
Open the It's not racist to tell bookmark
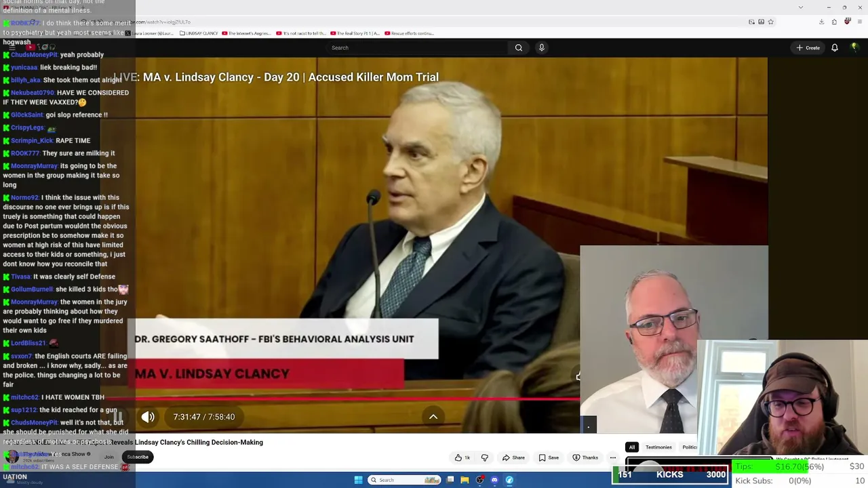(x=301, y=33)
